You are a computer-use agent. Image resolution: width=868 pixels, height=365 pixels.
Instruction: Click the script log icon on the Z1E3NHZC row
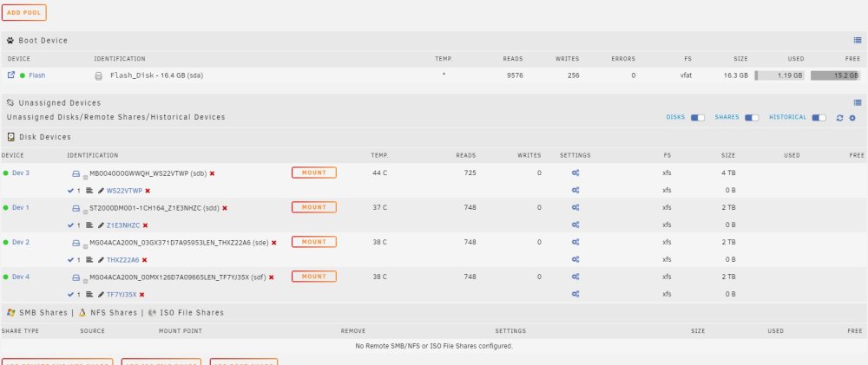click(89, 225)
